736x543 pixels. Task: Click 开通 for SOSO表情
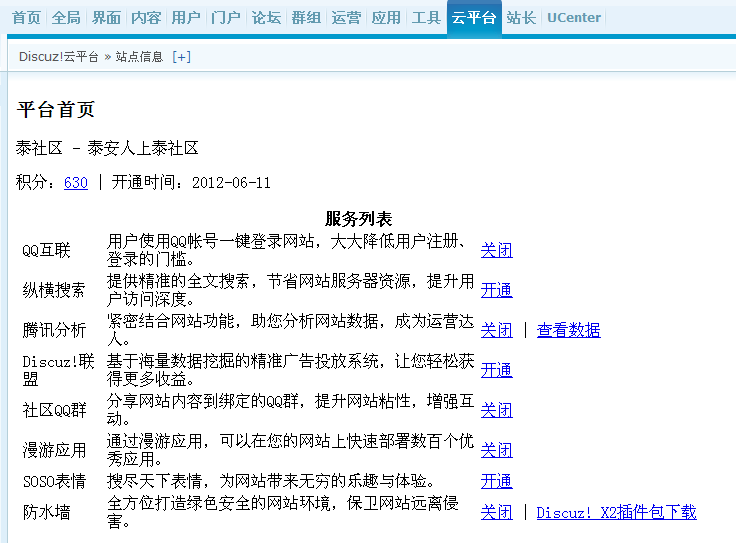pos(497,481)
